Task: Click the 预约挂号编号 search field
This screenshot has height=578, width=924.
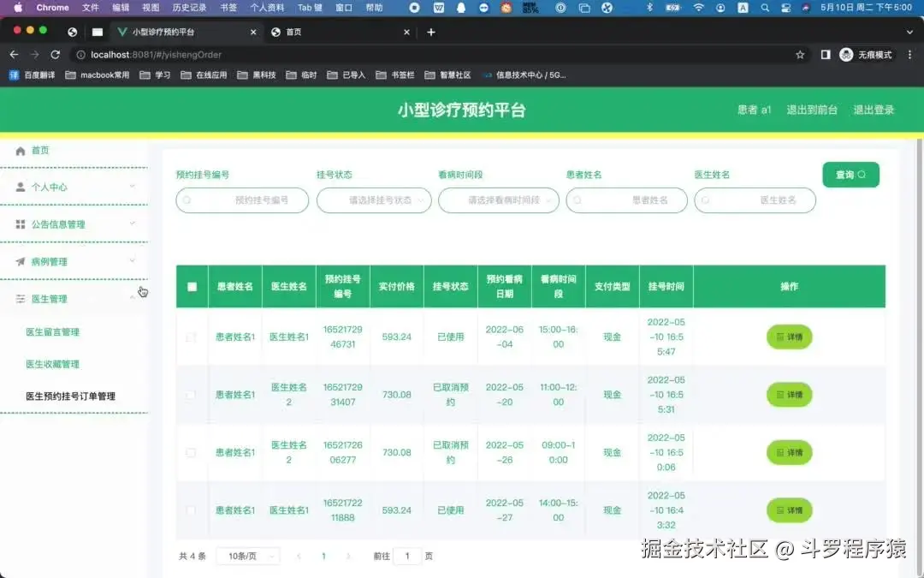Action: pyautogui.click(x=242, y=200)
